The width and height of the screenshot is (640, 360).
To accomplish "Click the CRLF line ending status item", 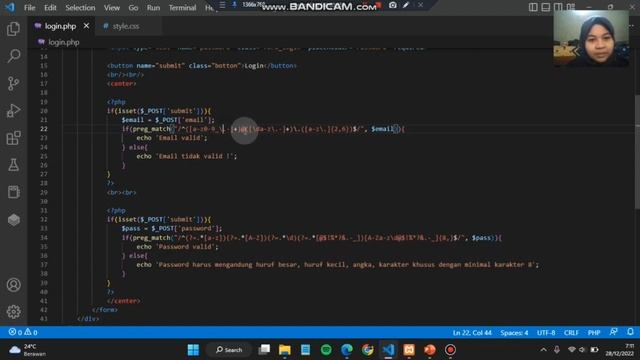I will (571, 333).
